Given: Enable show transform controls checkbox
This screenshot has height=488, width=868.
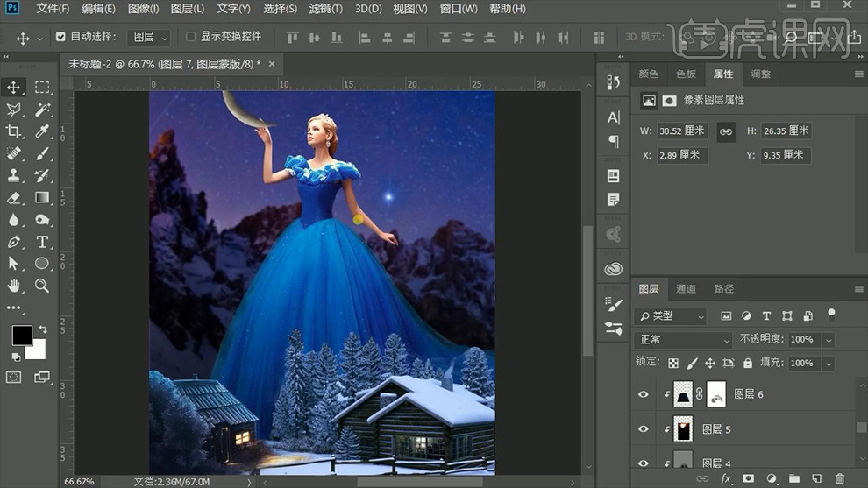Looking at the screenshot, I should pos(191,38).
